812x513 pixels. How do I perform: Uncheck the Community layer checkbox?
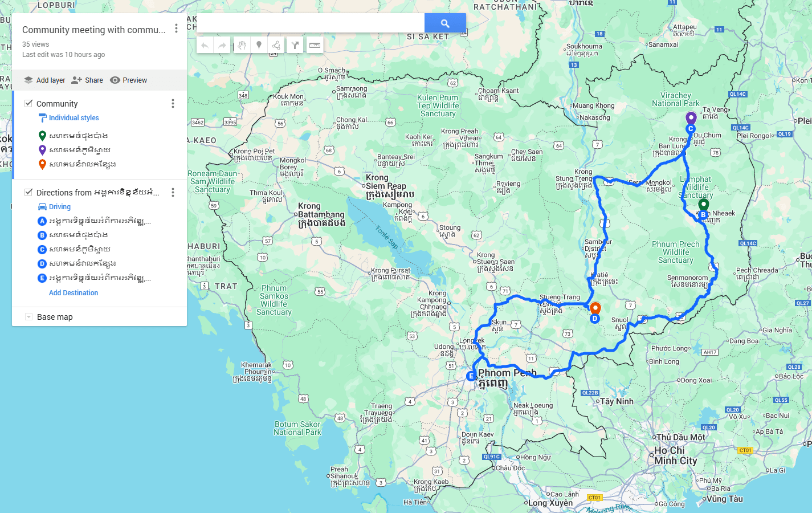pos(28,103)
